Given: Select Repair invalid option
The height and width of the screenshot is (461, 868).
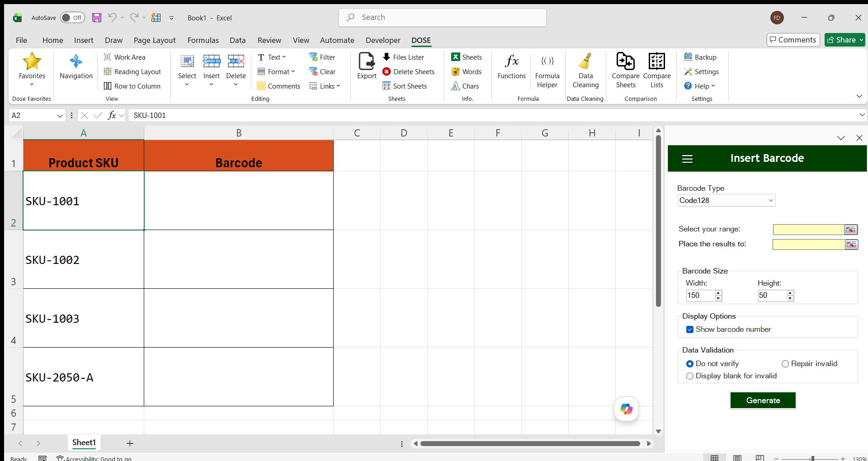Looking at the screenshot, I should (x=785, y=364).
